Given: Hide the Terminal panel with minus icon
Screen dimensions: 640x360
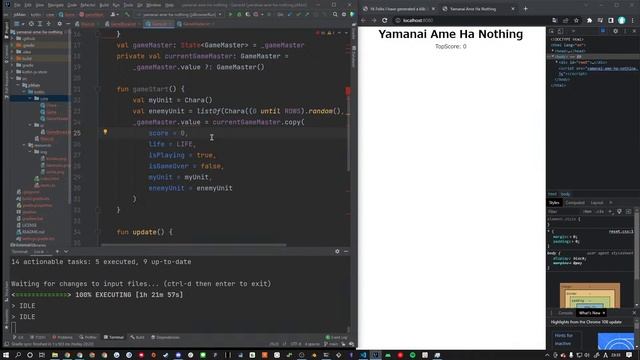Looking at the screenshot, I should [346, 251].
